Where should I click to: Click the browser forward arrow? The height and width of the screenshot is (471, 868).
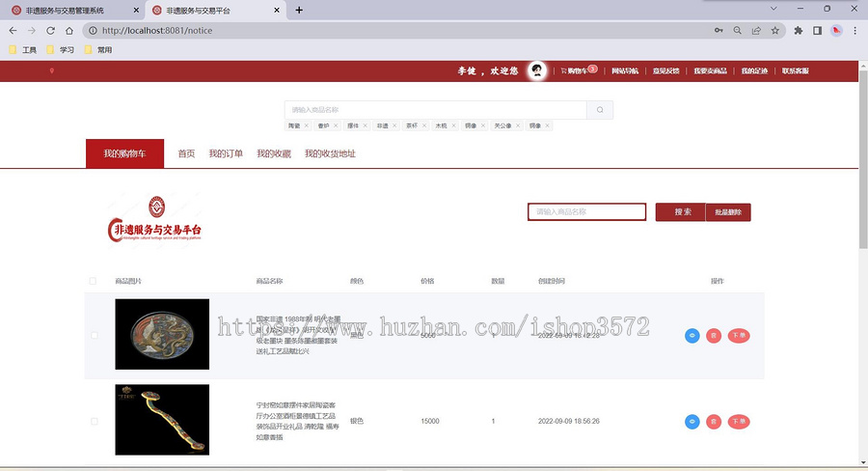click(32, 31)
